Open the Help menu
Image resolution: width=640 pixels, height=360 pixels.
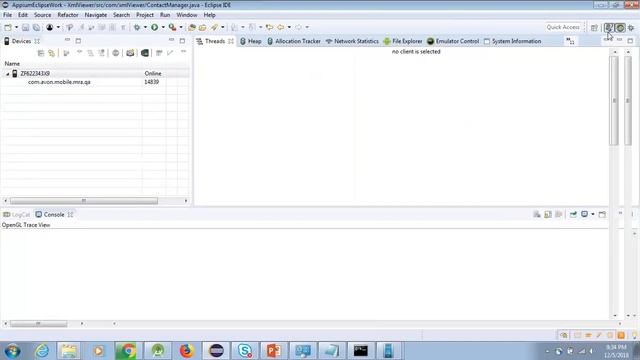[209, 15]
